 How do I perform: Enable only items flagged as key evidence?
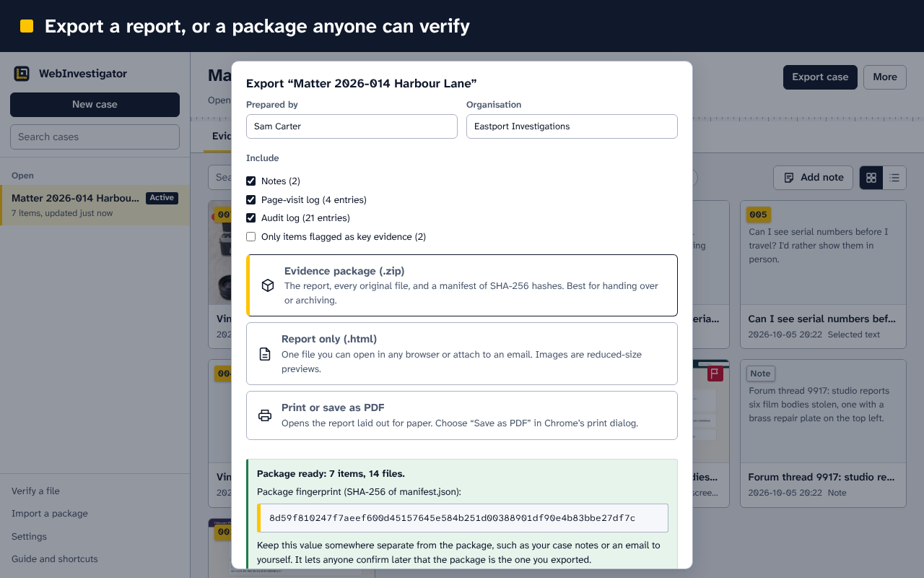251,237
